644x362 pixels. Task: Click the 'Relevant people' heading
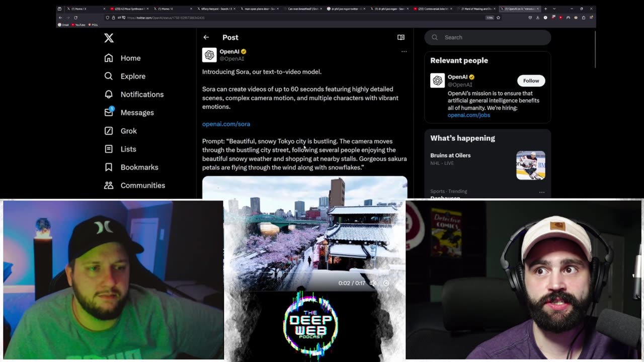tap(459, 60)
